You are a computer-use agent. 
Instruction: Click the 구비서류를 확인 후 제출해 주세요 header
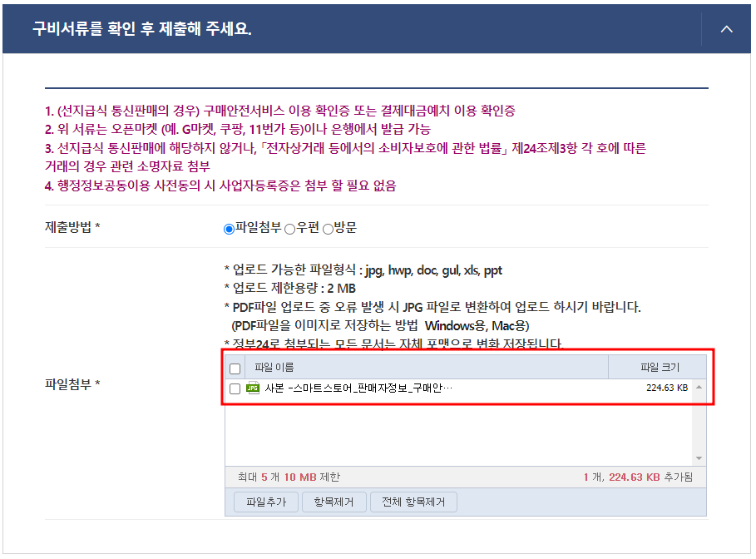pos(142,29)
